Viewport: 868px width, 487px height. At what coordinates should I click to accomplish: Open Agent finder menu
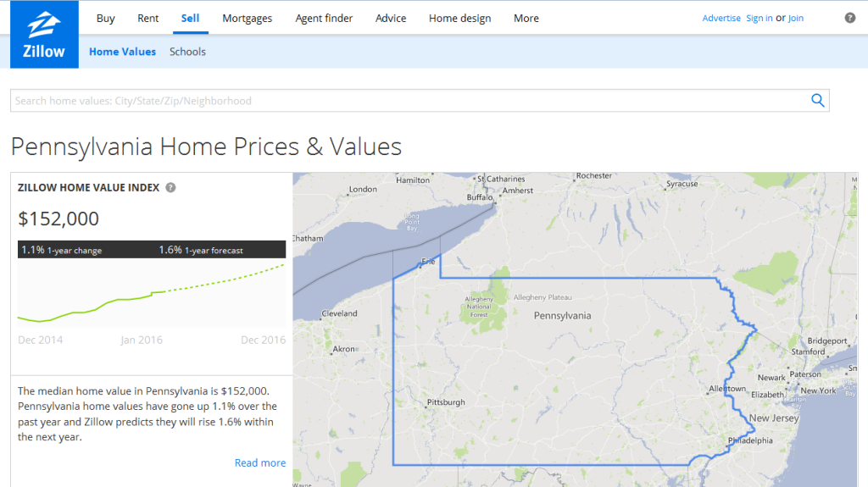click(324, 19)
